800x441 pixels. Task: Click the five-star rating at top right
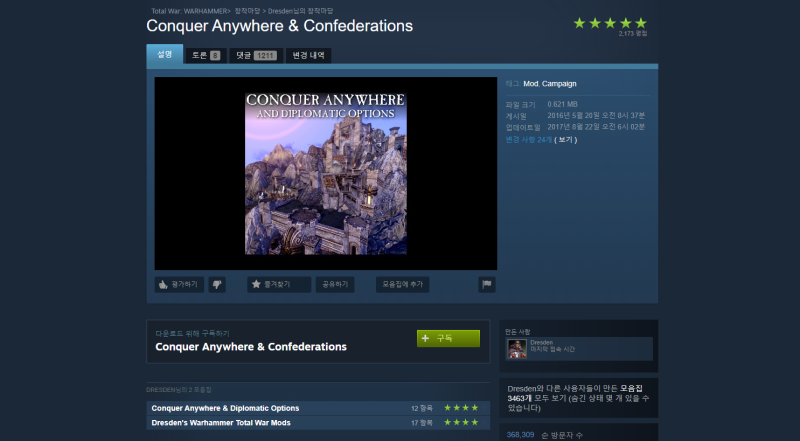610,23
